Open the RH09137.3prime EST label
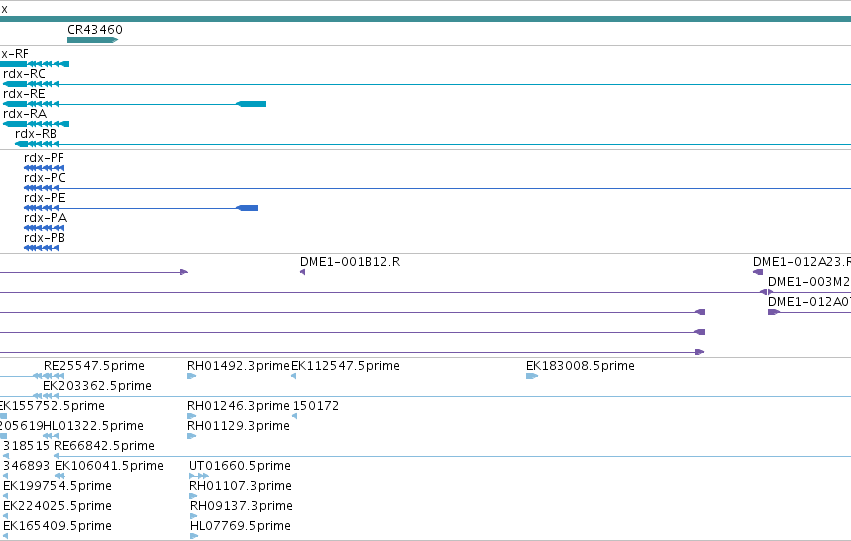The height and width of the screenshot is (541, 851). point(242,507)
